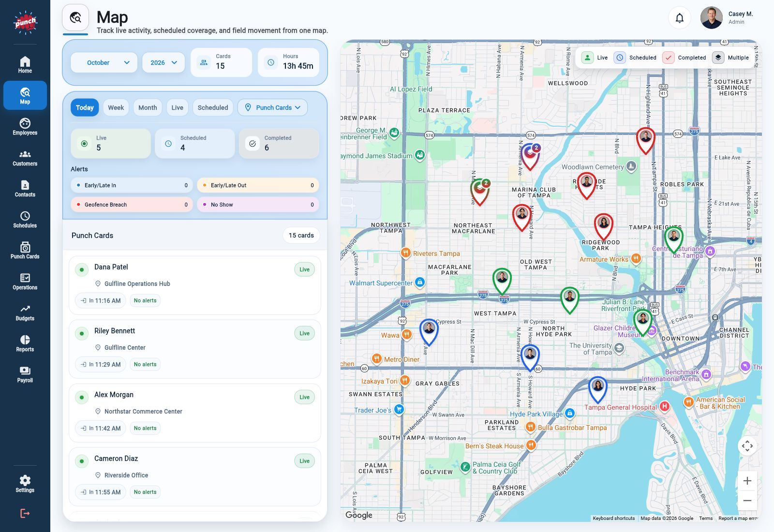Filter by Geofence Breach alert
774x532 pixels.
(x=132, y=205)
